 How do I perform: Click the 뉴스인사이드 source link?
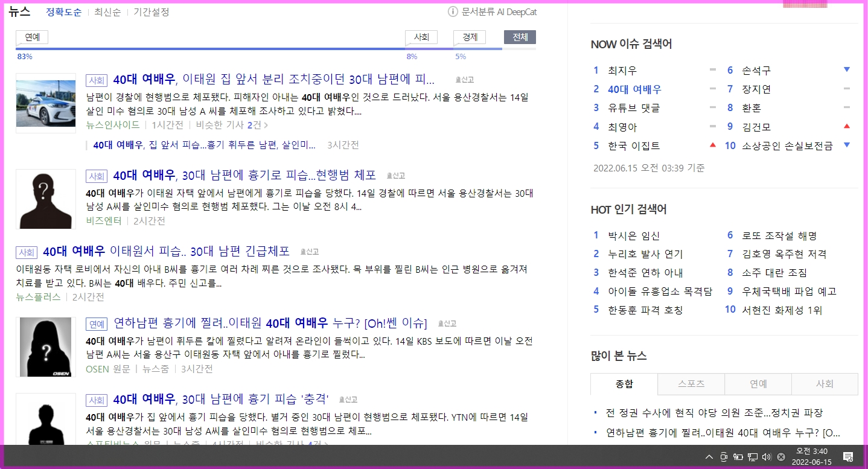click(x=113, y=125)
